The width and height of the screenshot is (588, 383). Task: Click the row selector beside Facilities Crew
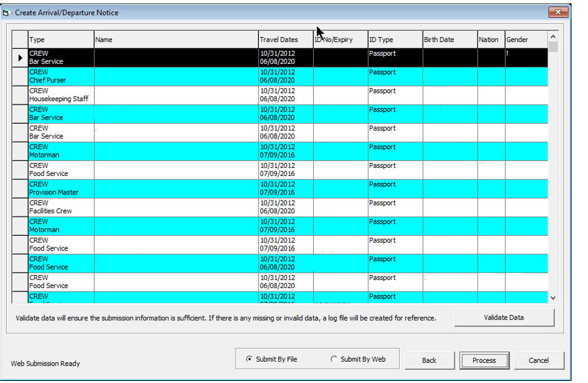click(x=20, y=208)
